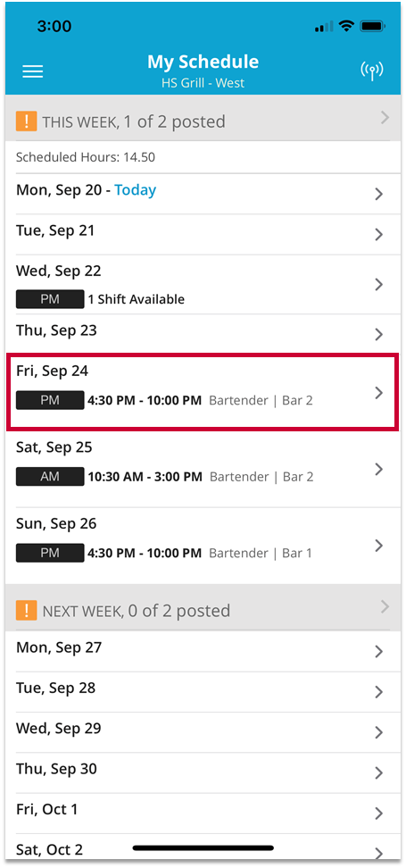Tap the PM badge under Sun, Sep 26
The width and height of the screenshot is (406, 868).
point(50,553)
